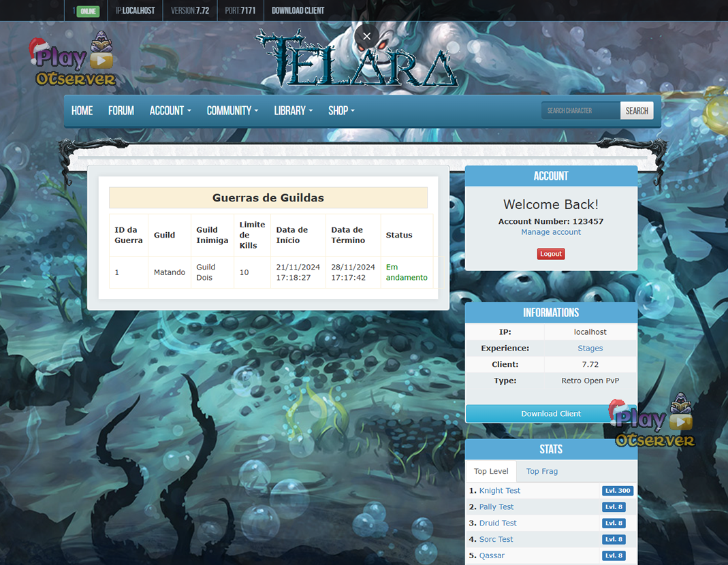
Task: Click the IP Localhost label in top bar
Action: (135, 11)
